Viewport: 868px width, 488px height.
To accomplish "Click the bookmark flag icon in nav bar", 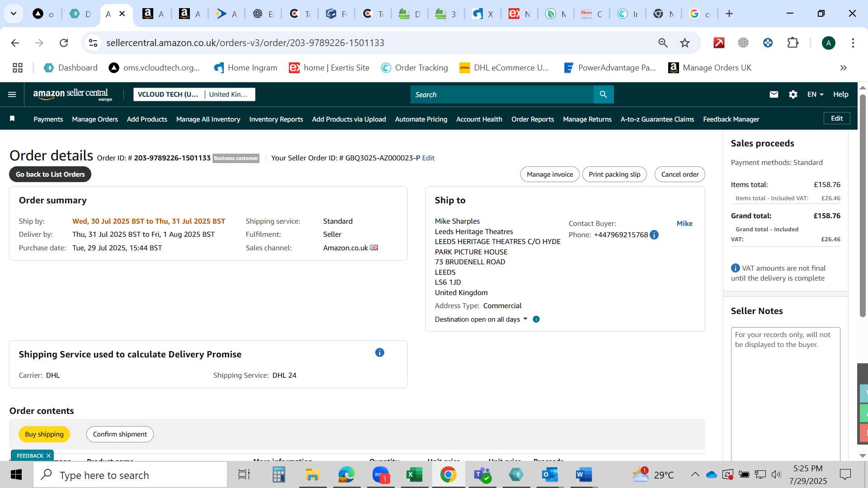I will point(12,119).
